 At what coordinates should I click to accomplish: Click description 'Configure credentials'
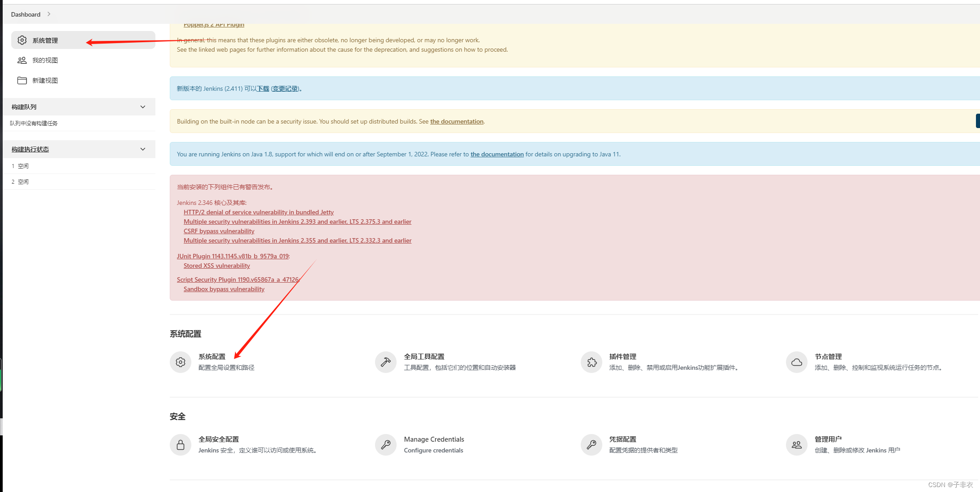point(433,450)
